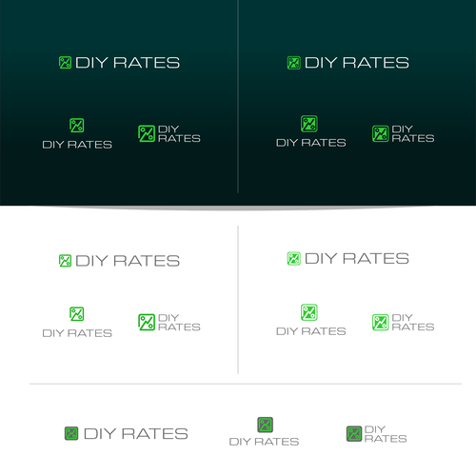Select the filled green chart icon beside the large DIY RATES wordmark in the right dark panel
476x476 pixels.
293,63
